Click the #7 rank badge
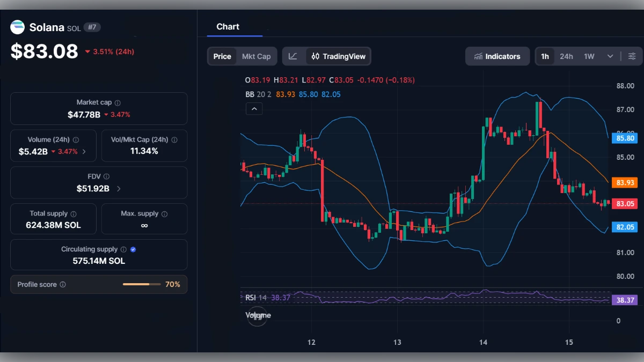644x362 pixels. click(x=91, y=27)
